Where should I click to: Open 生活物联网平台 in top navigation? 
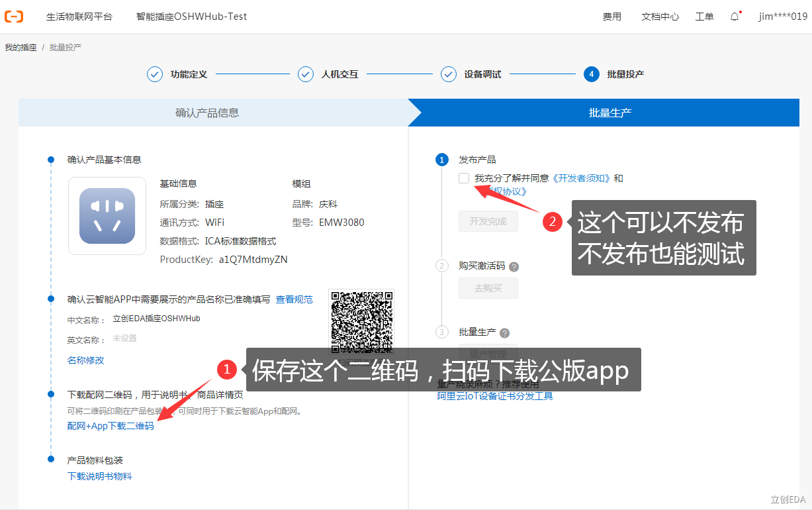pyautogui.click(x=79, y=17)
